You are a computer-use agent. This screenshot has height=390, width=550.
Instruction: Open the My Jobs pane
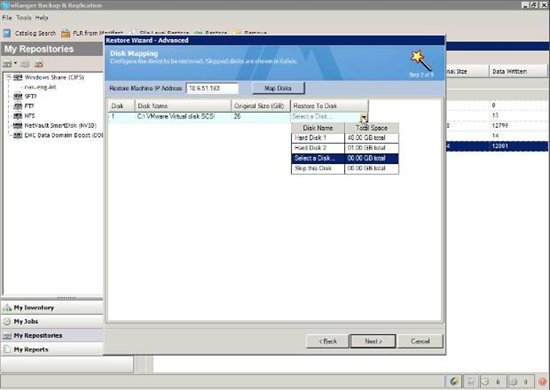coord(52,322)
